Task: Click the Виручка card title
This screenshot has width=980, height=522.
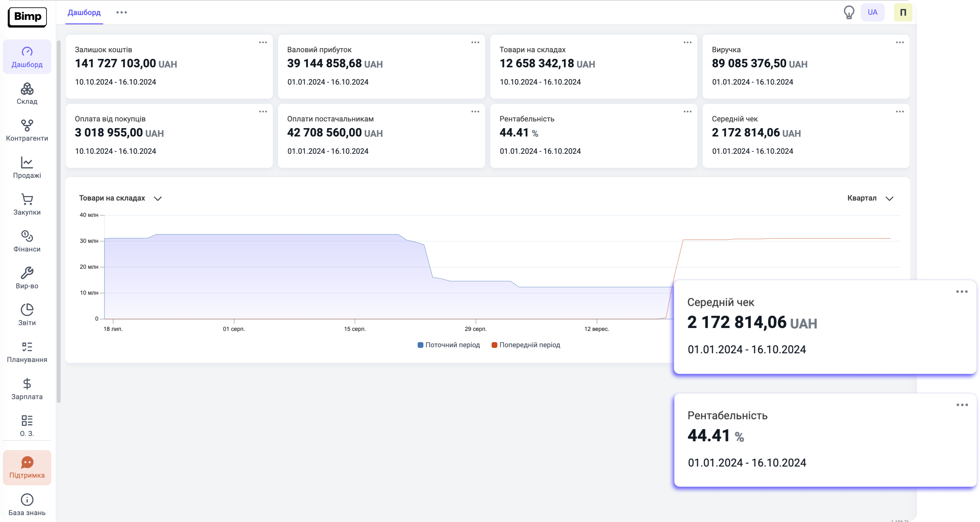Action: (x=726, y=50)
